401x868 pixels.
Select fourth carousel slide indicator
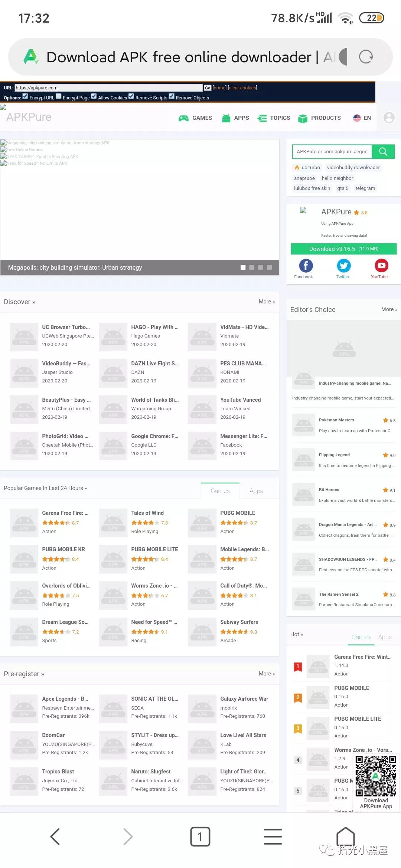coord(270,267)
